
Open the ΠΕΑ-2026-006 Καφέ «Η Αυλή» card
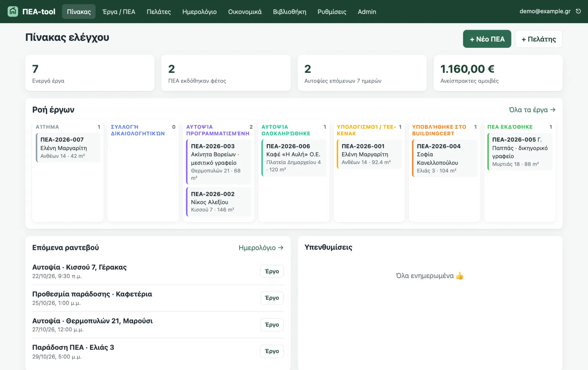coord(294,158)
